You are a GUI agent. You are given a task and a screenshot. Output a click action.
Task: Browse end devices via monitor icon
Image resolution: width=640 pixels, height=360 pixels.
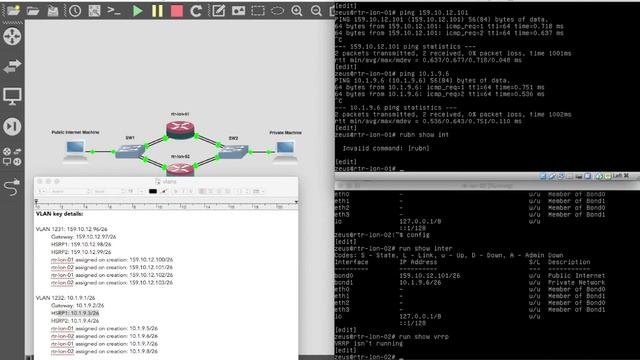coord(12,96)
